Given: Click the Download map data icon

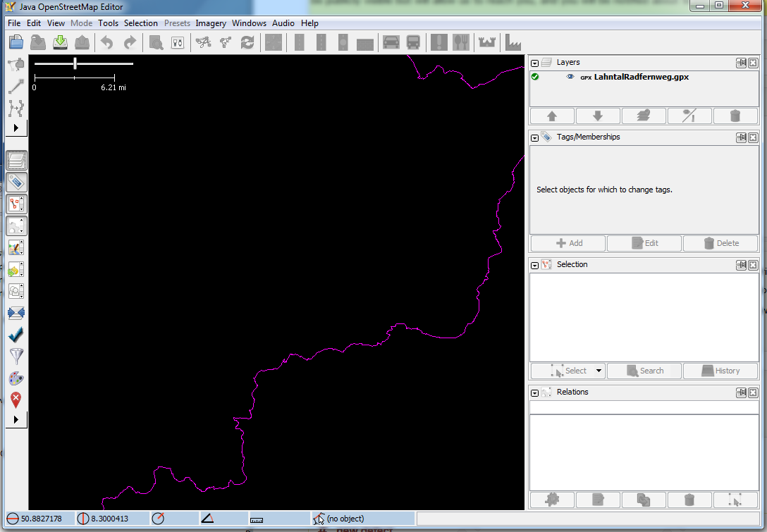Looking at the screenshot, I should click(60, 42).
